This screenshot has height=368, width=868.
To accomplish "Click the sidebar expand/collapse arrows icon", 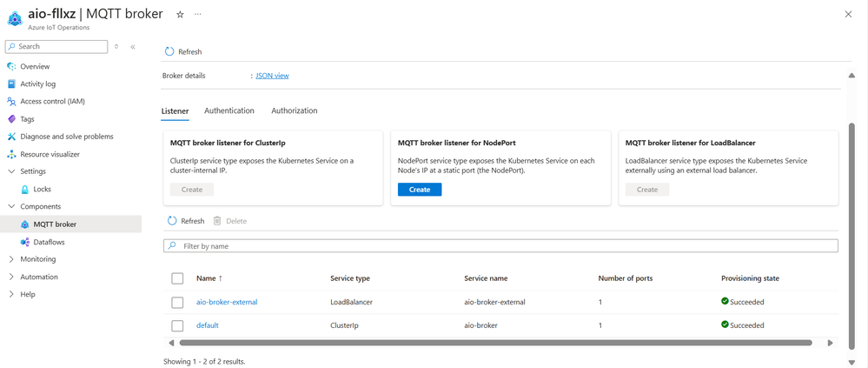I will point(116,47).
